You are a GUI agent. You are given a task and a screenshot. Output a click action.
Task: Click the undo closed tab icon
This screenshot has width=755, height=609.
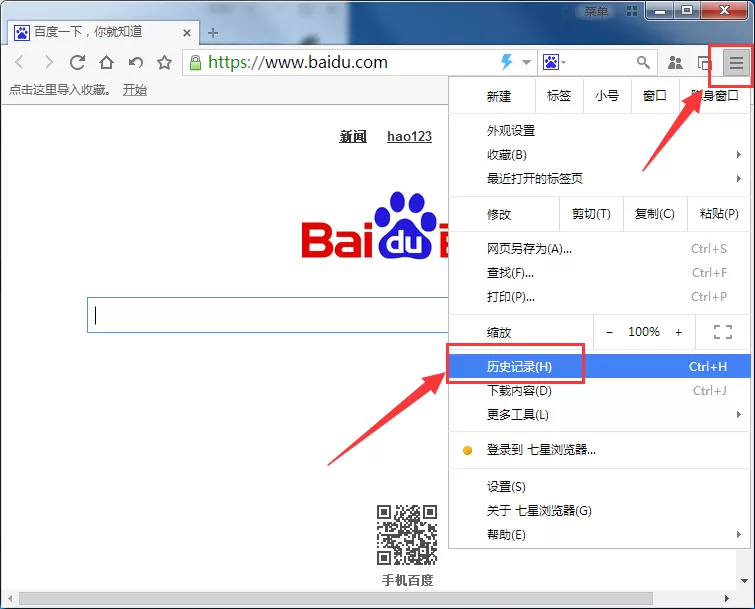[136, 62]
